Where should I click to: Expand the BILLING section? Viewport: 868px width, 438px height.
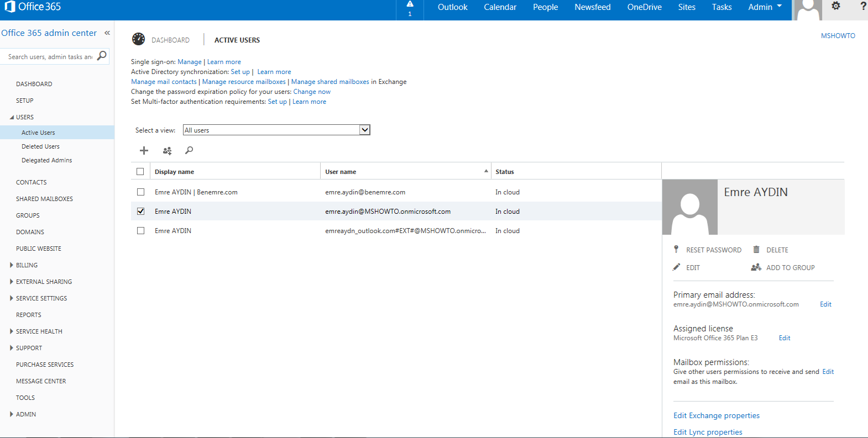point(12,265)
